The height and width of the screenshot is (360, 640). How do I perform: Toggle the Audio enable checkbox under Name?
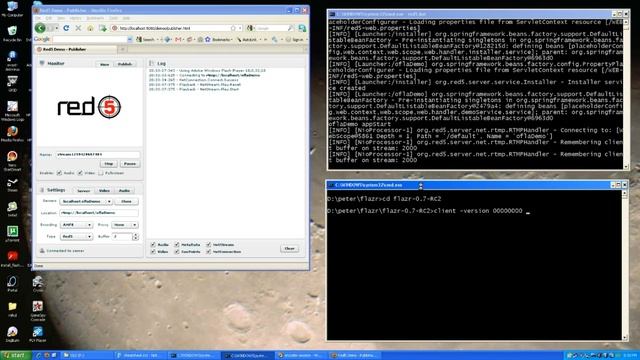[x=60, y=173]
